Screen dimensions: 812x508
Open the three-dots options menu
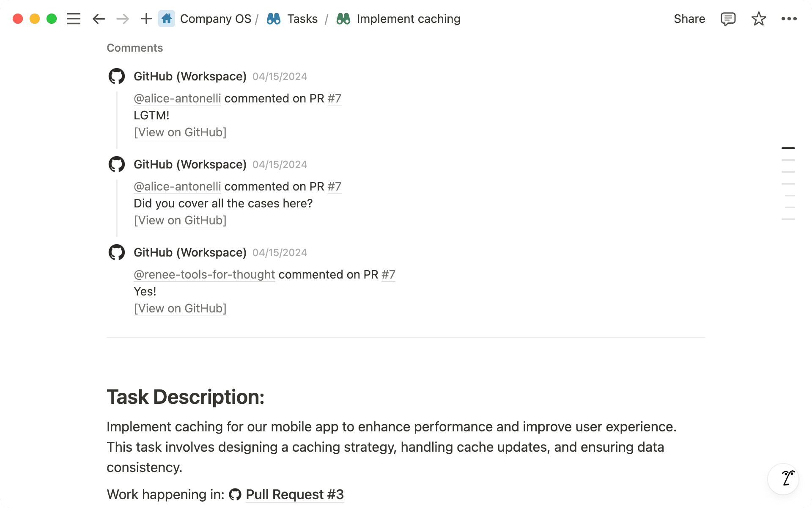pyautogui.click(x=789, y=19)
